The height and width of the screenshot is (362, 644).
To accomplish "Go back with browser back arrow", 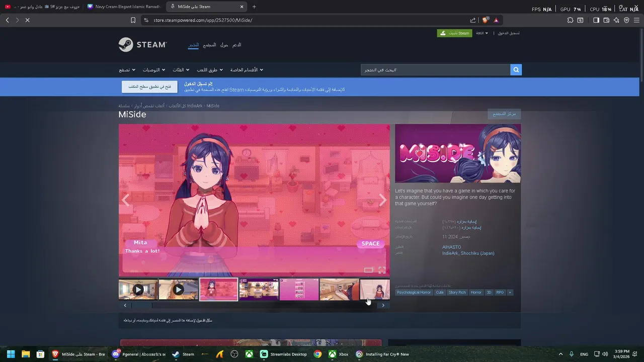I will [x=7, y=20].
